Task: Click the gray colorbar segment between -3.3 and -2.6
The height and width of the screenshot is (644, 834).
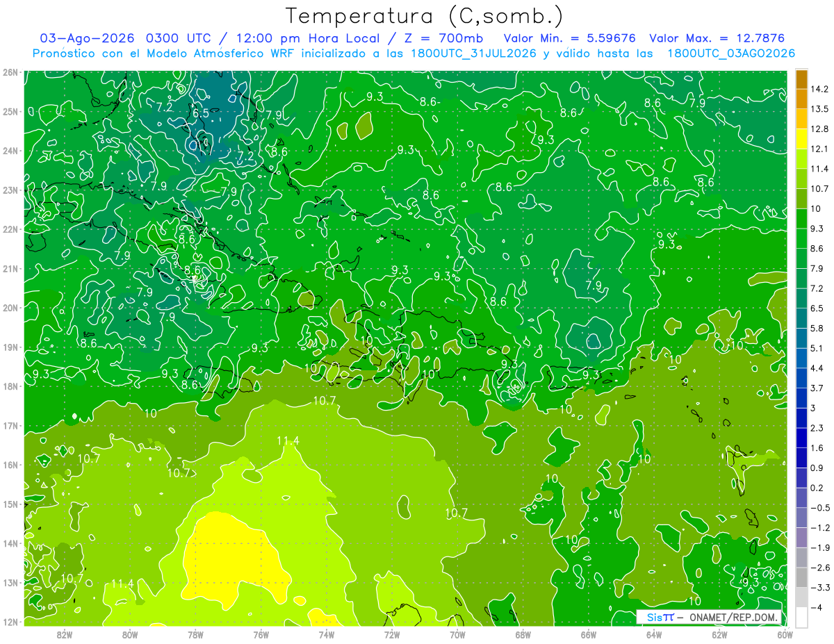Action: tap(801, 577)
